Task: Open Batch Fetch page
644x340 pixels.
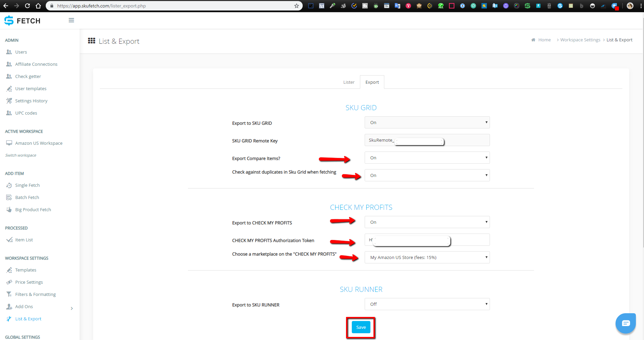Action: tap(27, 197)
